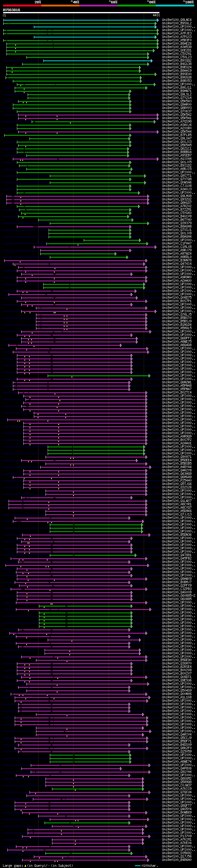Screen dimensions: 197x868
Task: Click the red 20% legend color segment
Action: click(x=22, y=6)
